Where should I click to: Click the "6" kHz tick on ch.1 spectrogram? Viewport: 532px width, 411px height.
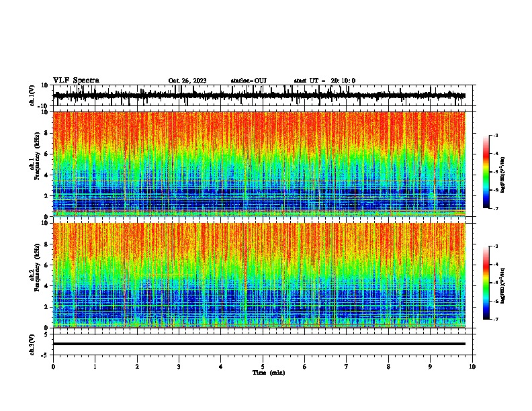47,154
